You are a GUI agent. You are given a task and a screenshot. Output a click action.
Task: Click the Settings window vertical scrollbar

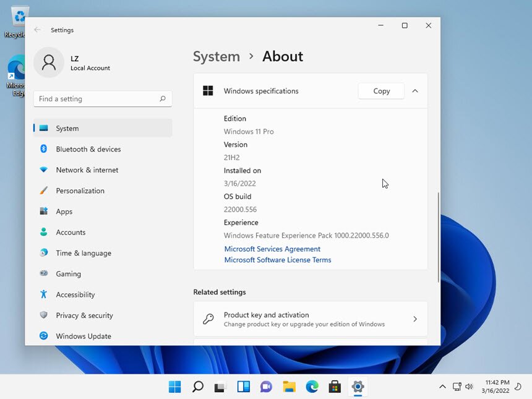(x=438, y=237)
